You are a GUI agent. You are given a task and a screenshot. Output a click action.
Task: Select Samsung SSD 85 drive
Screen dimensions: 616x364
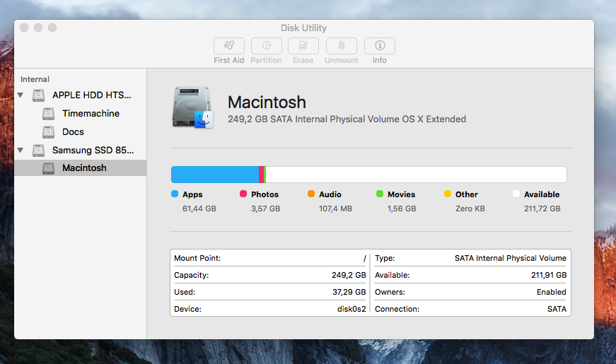pyautogui.click(x=93, y=150)
